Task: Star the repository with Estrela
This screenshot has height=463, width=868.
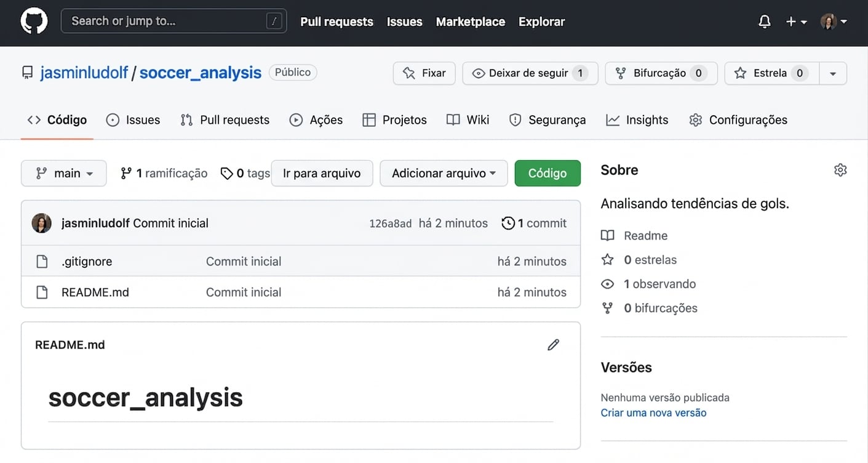Action: tap(771, 73)
